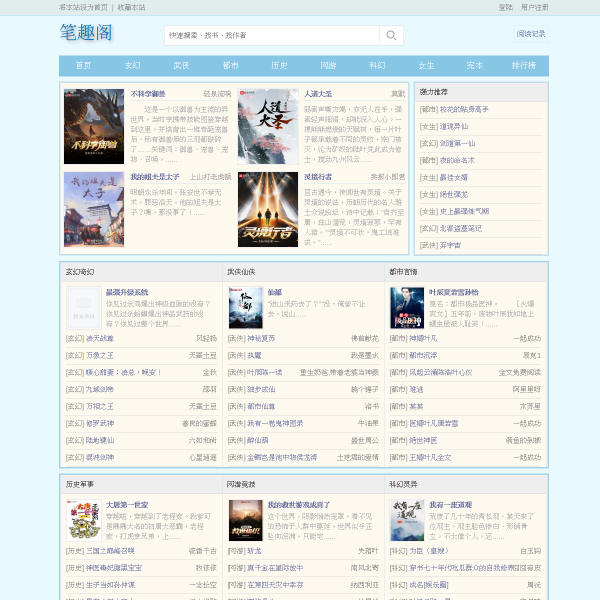The height and width of the screenshot is (600, 600).
Task: Click the 灵境行者 title link
Action: (x=318, y=177)
